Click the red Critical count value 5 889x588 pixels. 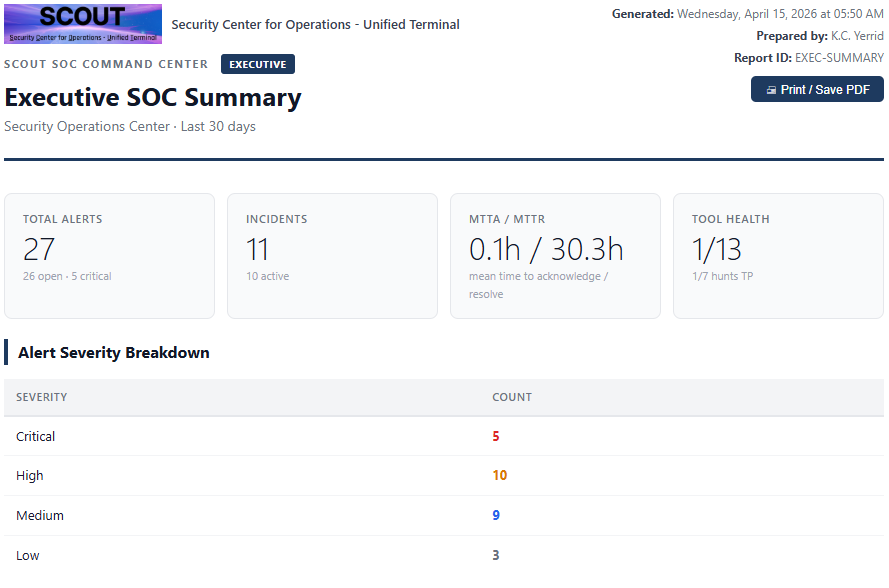click(x=496, y=436)
